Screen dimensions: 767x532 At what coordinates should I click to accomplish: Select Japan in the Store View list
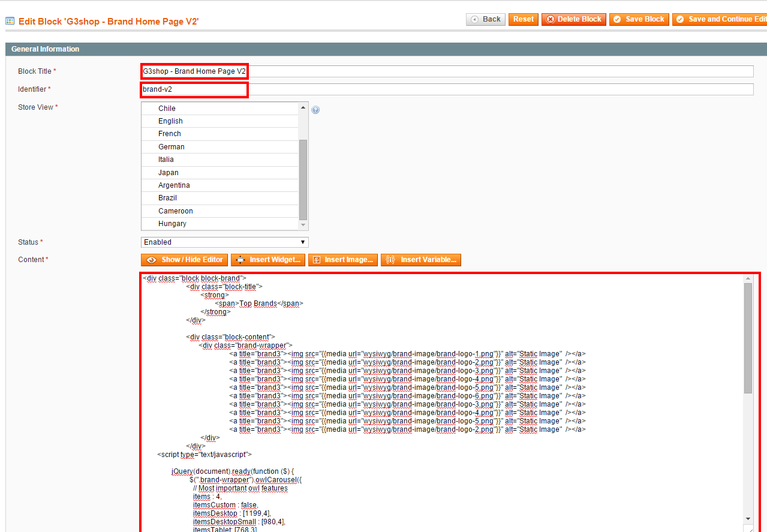coord(219,173)
